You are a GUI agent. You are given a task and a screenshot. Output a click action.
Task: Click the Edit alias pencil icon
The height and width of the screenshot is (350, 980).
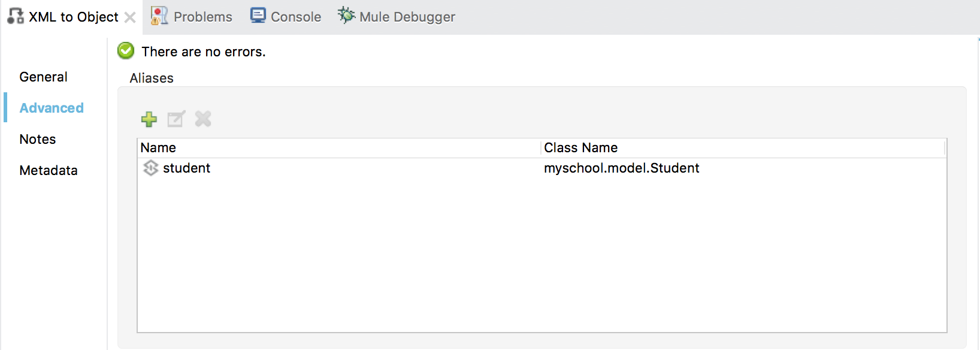(x=176, y=119)
